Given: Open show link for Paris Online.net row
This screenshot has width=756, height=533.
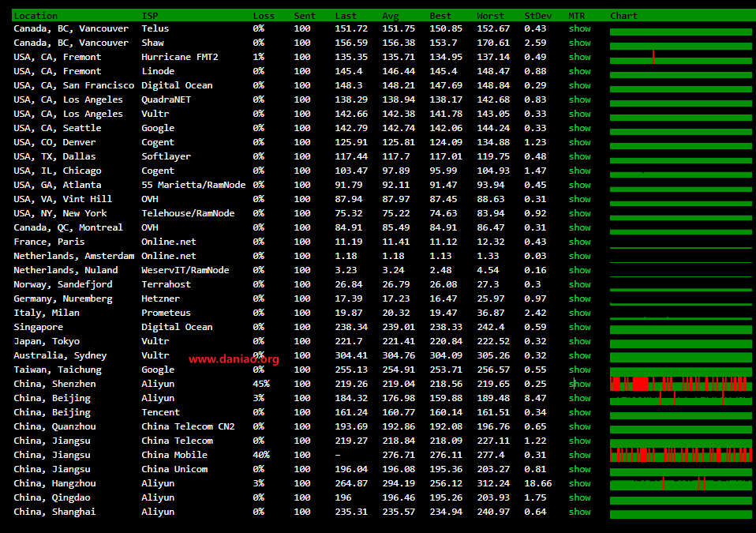Looking at the screenshot, I should (x=579, y=242).
